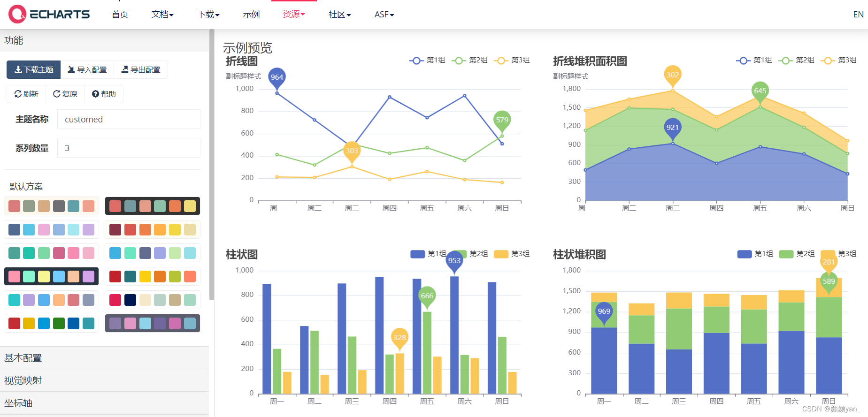This screenshot has height=417, width=868.
Task: Switch language with the EN link
Action: point(858,15)
